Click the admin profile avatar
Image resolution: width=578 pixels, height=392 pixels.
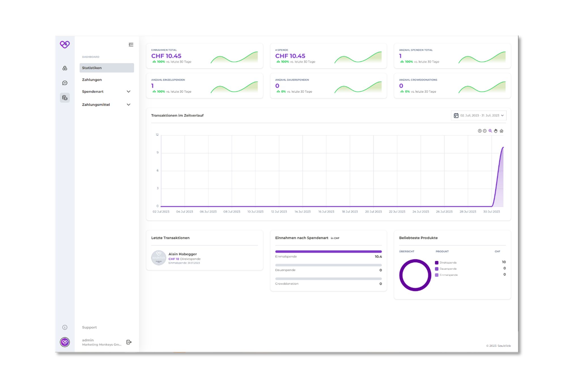click(65, 342)
